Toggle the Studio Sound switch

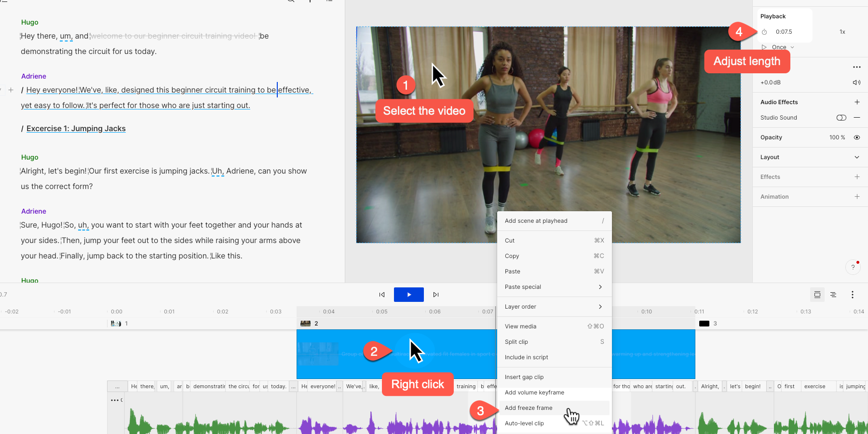[841, 118]
